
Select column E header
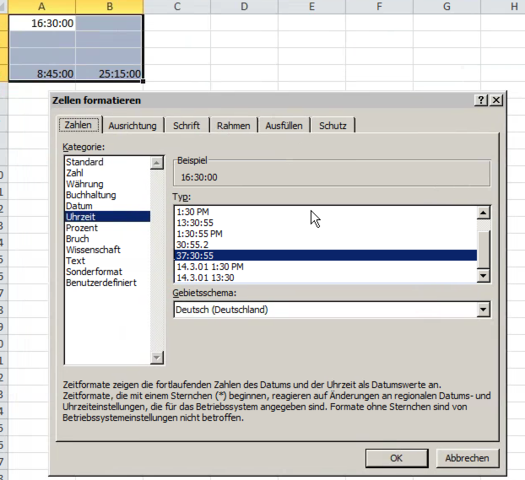[312, 6]
